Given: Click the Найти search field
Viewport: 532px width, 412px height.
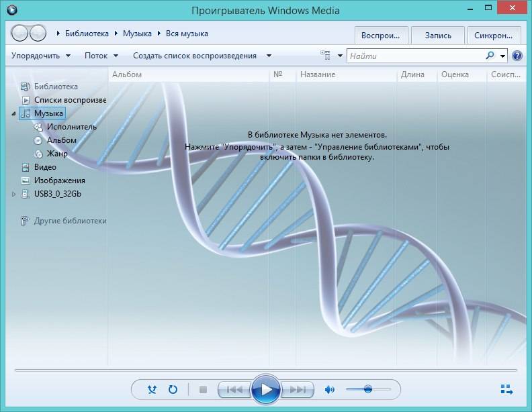Looking at the screenshot, I should pyautogui.click(x=415, y=56).
